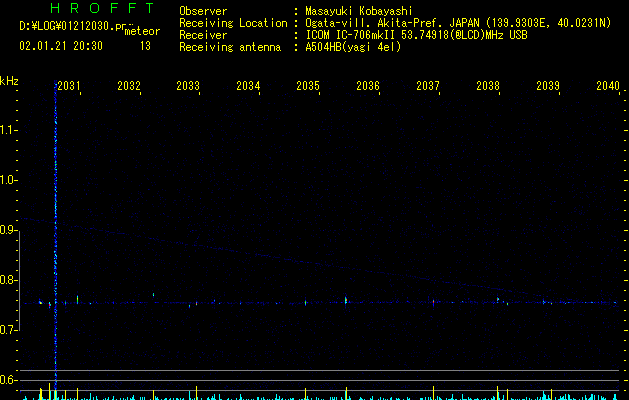Image resolution: width=629 pixels, height=400 pixels.
Task: Select the antenna value A504HB(yagi 4el)
Action: pyautogui.click(x=353, y=47)
